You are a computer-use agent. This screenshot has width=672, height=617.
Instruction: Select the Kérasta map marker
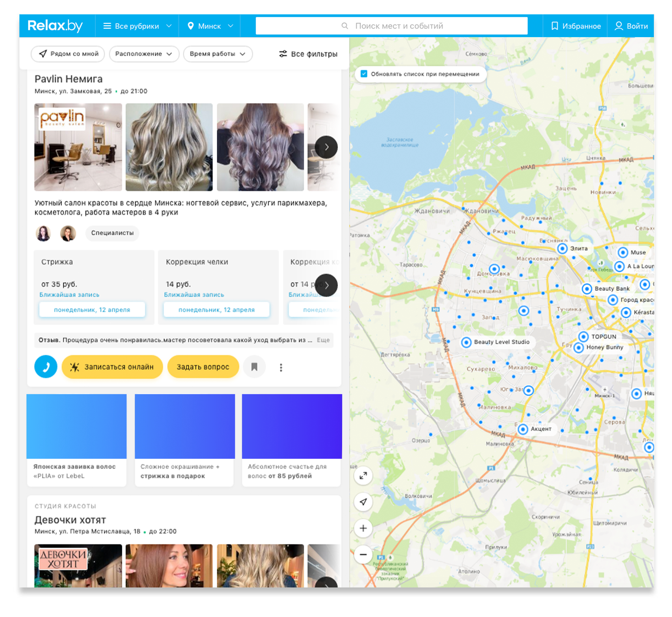pos(626,312)
